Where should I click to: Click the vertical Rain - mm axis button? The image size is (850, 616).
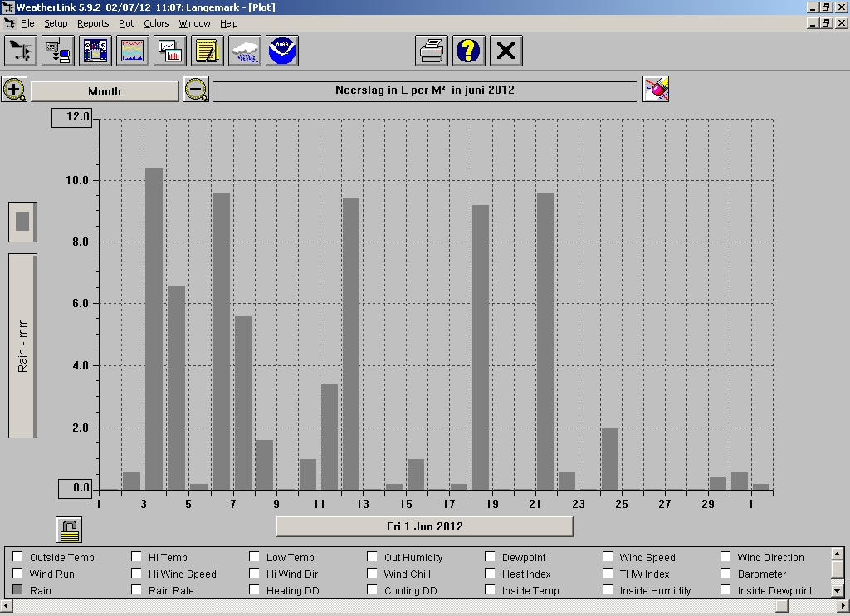pos(22,345)
